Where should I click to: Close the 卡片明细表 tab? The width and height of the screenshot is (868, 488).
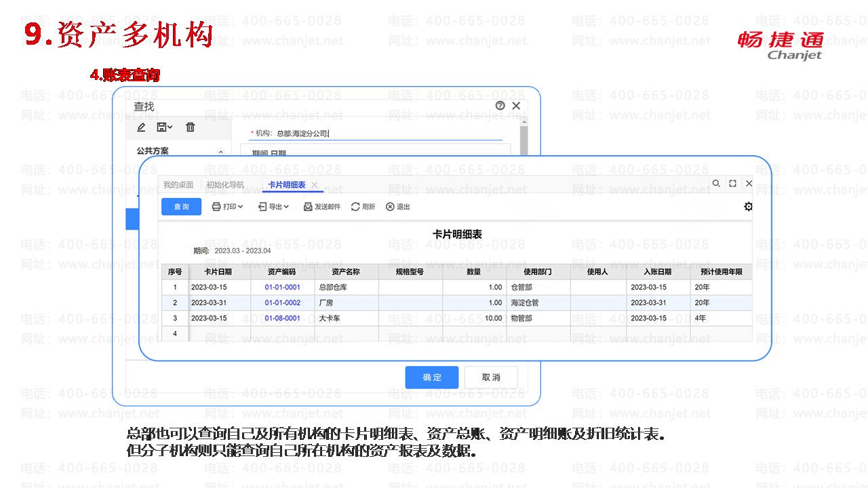click(x=315, y=185)
